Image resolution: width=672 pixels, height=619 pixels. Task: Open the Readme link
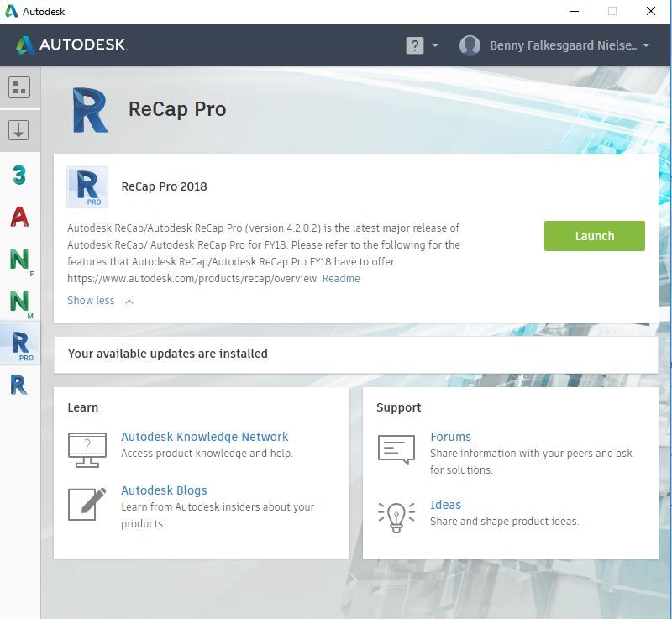[x=341, y=279]
